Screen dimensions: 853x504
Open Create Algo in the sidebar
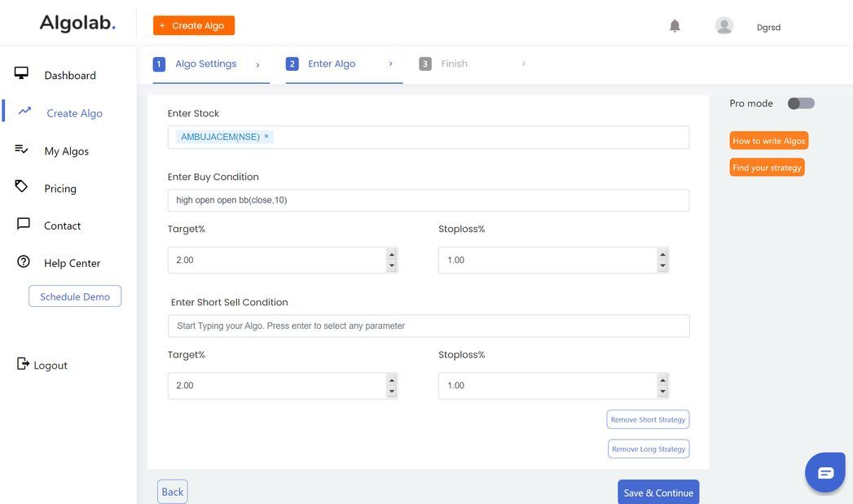74,113
